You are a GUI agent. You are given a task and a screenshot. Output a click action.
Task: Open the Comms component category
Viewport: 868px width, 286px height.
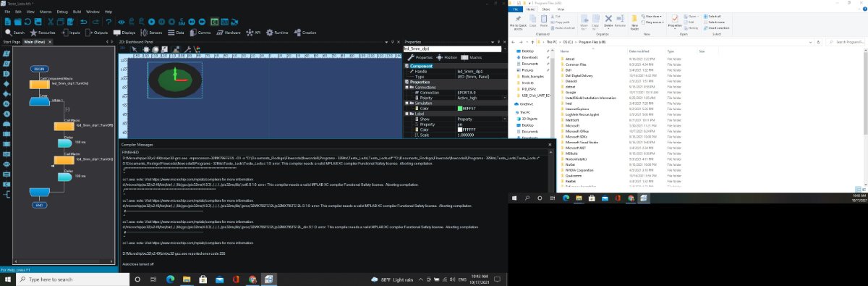200,33
